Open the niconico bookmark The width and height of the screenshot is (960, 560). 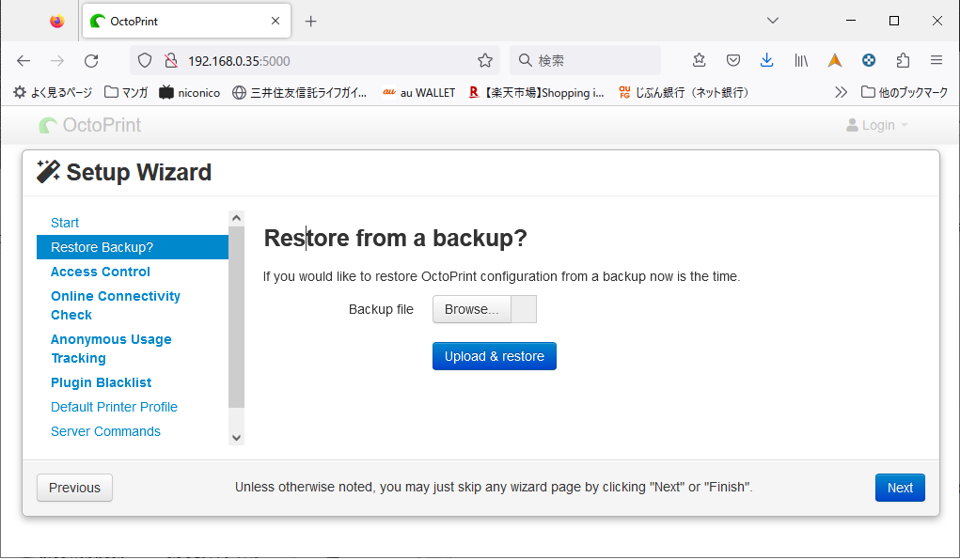pos(190,92)
